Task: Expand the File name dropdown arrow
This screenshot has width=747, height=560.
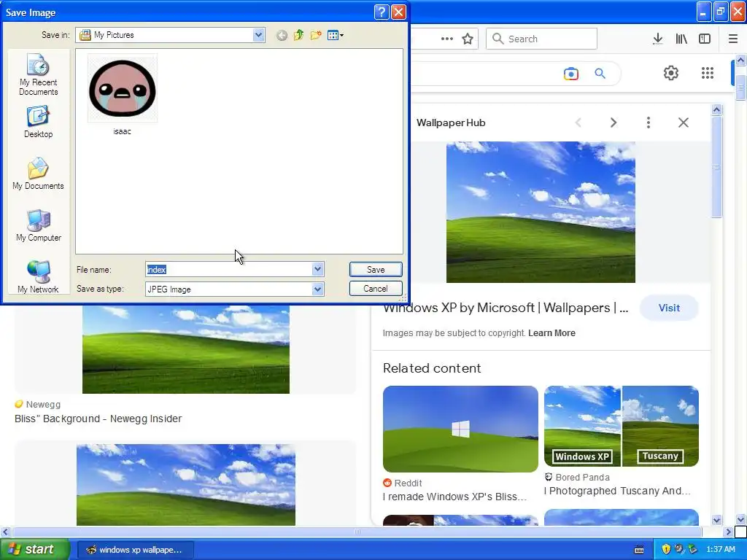Action: tap(318, 270)
